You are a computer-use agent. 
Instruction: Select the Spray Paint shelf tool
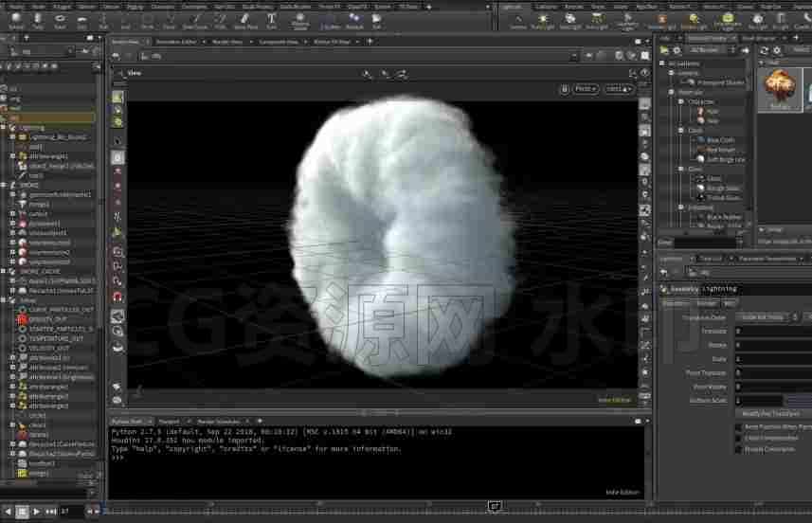pyautogui.click(x=245, y=21)
